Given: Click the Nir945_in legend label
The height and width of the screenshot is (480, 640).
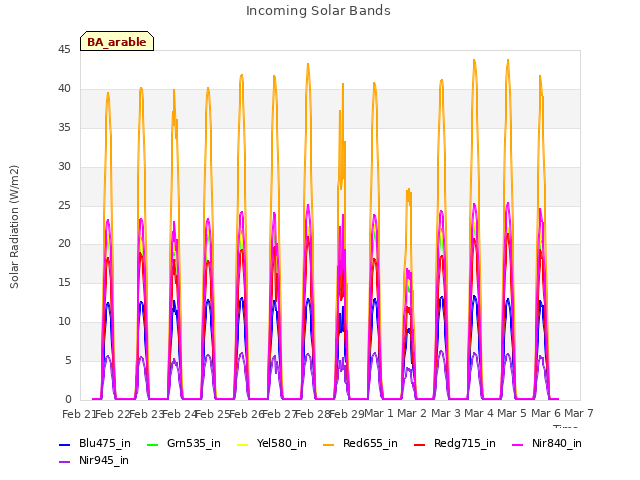Looking at the screenshot, I should (104, 460).
